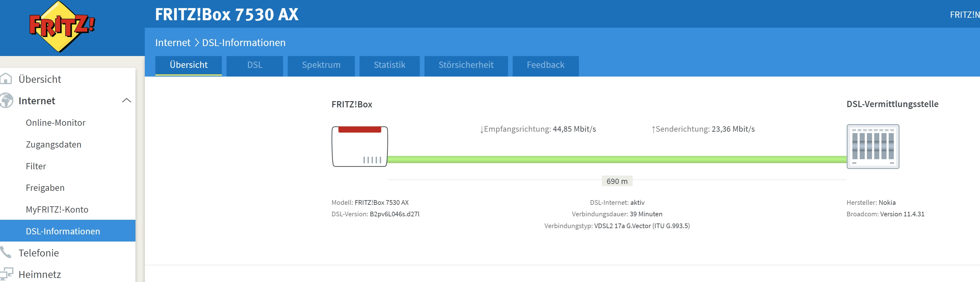The image size is (980, 282).
Task: Select DSL-Informationen in the sidebar
Action: [68, 231]
